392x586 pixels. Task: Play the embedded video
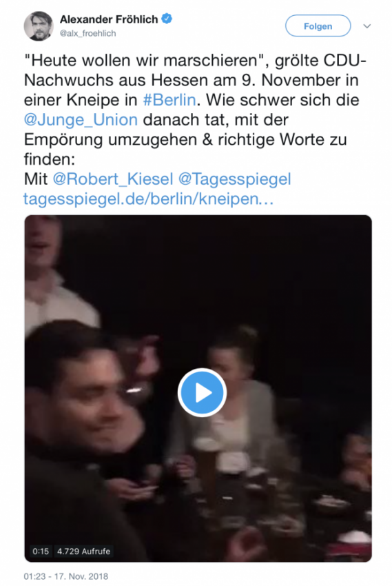pyautogui.click(x=202, y=393)
